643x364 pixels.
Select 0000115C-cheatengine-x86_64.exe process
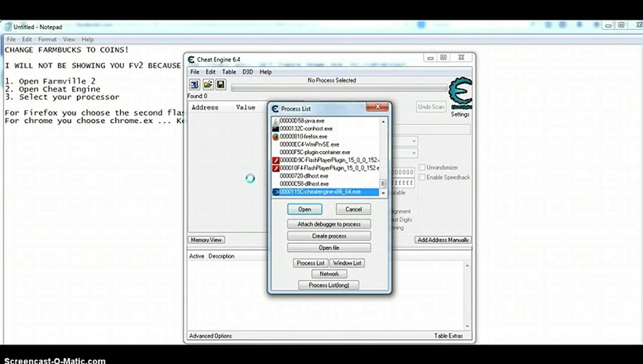coord(326,192)
